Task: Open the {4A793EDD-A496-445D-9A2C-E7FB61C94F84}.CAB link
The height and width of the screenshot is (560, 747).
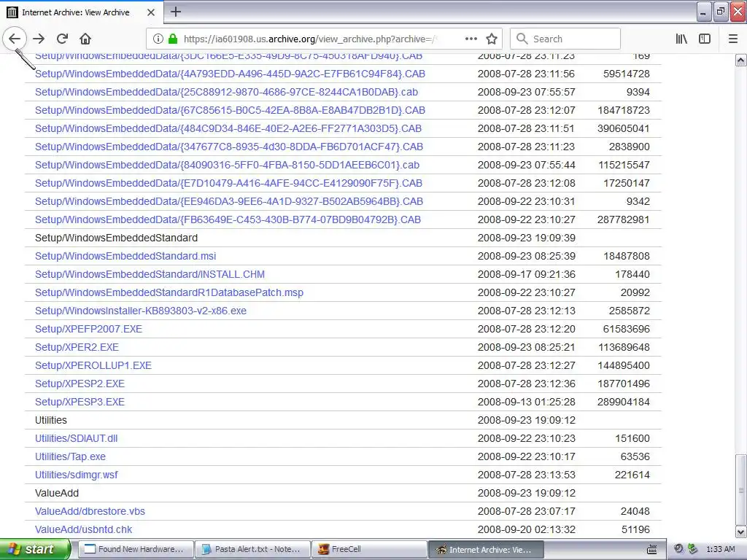Action: pos(230,74)
